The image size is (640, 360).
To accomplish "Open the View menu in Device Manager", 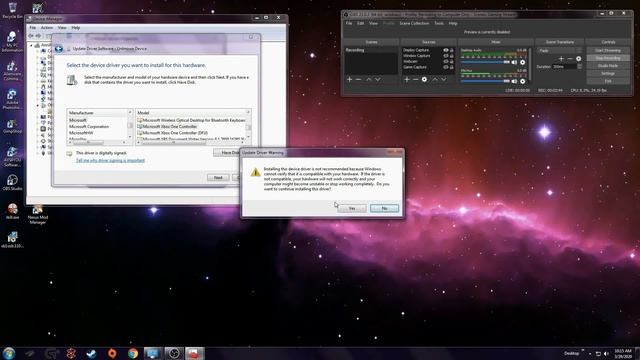I will pyautogui.click(x=62, y=28).
